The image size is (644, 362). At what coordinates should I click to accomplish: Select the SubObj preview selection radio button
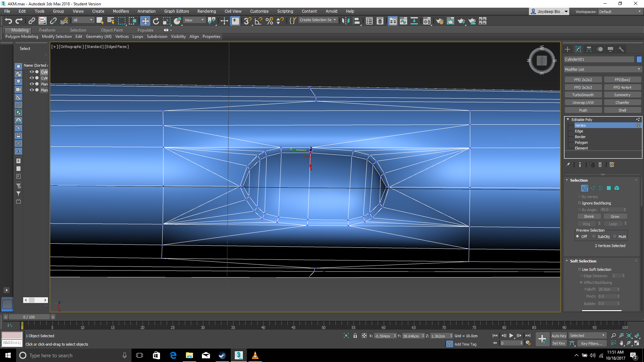pyautogui.click(x=594, y=236)
